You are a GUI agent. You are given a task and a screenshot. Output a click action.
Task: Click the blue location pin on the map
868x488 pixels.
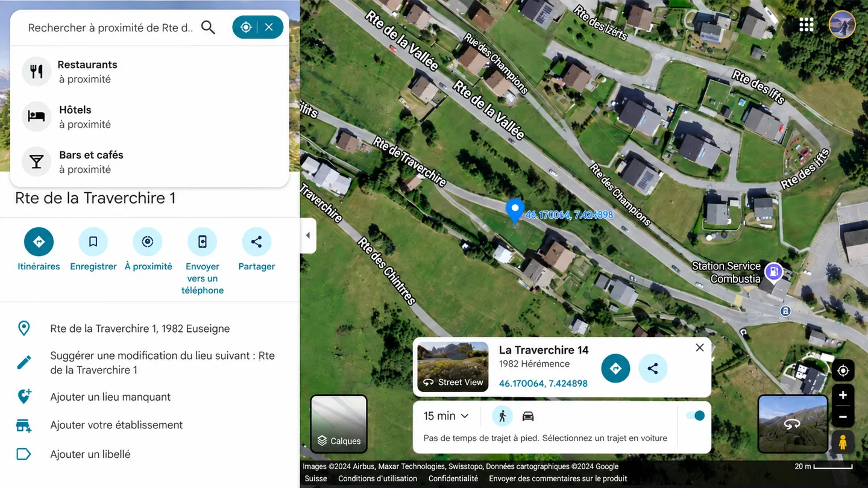pos(514,212)
